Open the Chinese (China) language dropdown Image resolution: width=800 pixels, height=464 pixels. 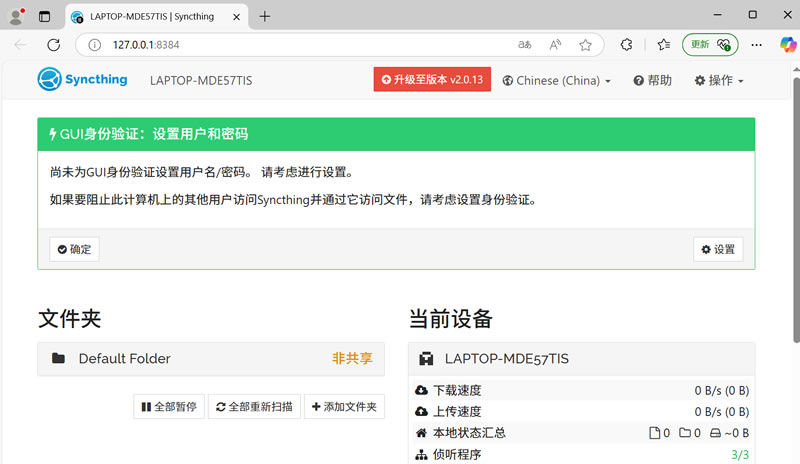tap(556, 81)
